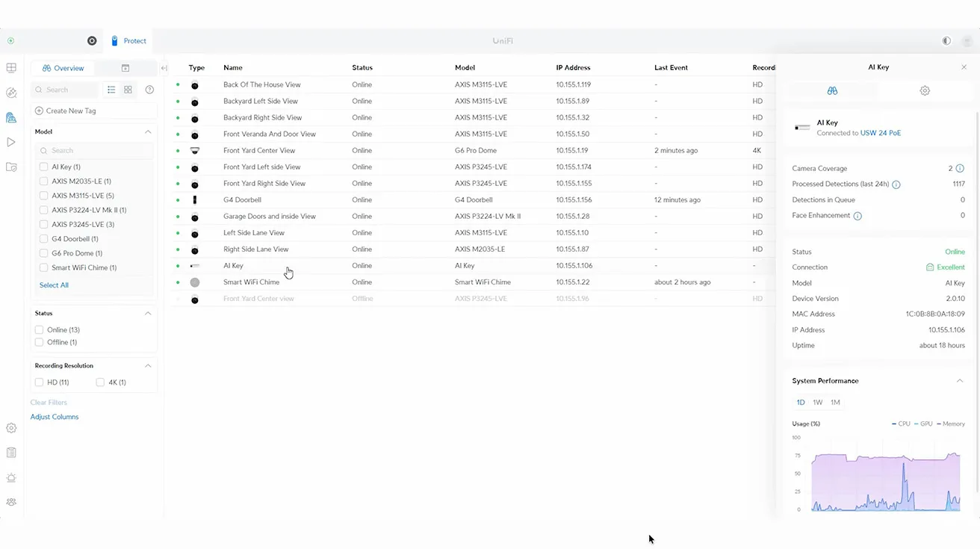Enable the Offline status filter checkbox
The width and height of the screenshot is (980, 549).
(x=40, y=342)
